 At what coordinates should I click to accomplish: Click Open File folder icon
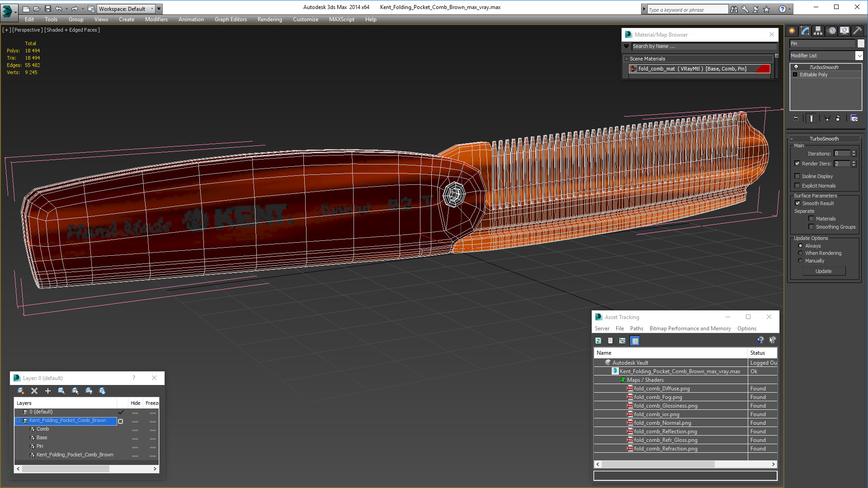pos(37,9)
